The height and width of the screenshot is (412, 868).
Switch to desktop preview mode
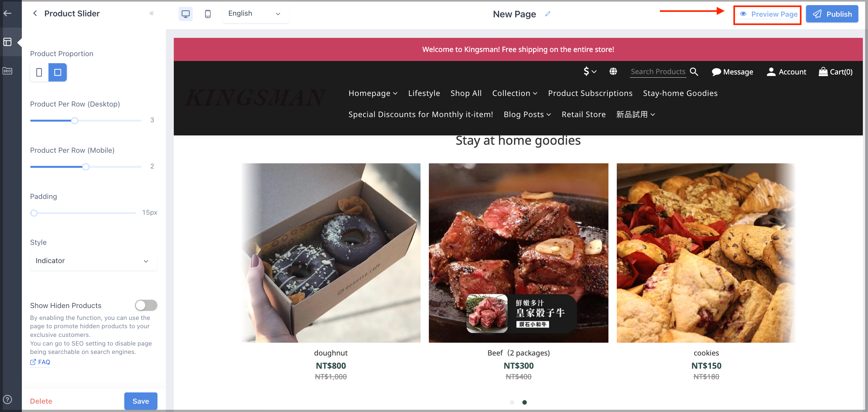[x=185, y=14]
